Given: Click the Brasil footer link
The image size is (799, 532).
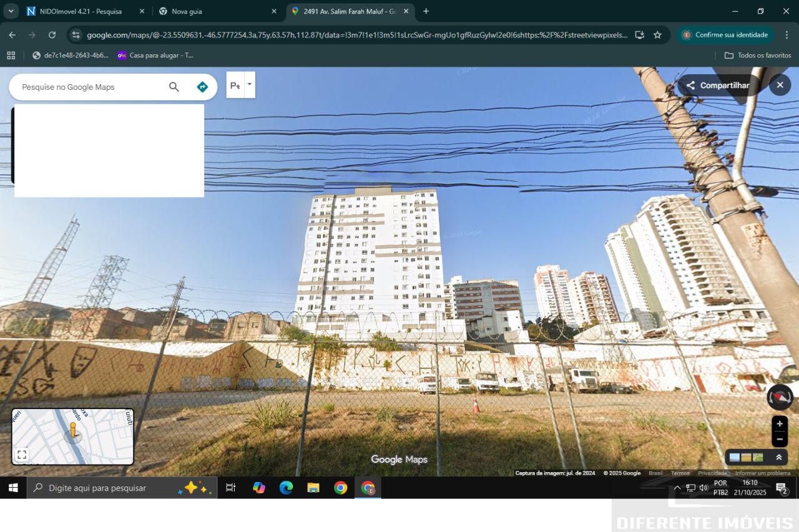Looking at the screenshot, I should (x=655, y=473).
